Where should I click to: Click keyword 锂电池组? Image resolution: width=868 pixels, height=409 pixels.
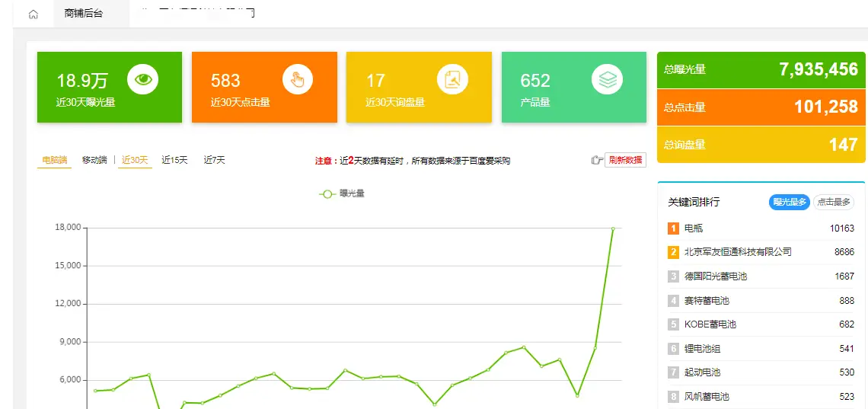(x=703, y=349)
